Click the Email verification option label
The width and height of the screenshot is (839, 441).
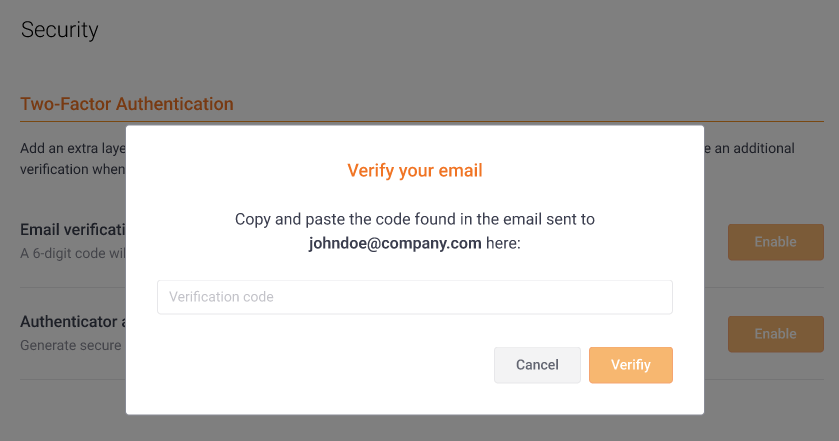[x=72, y=230]
